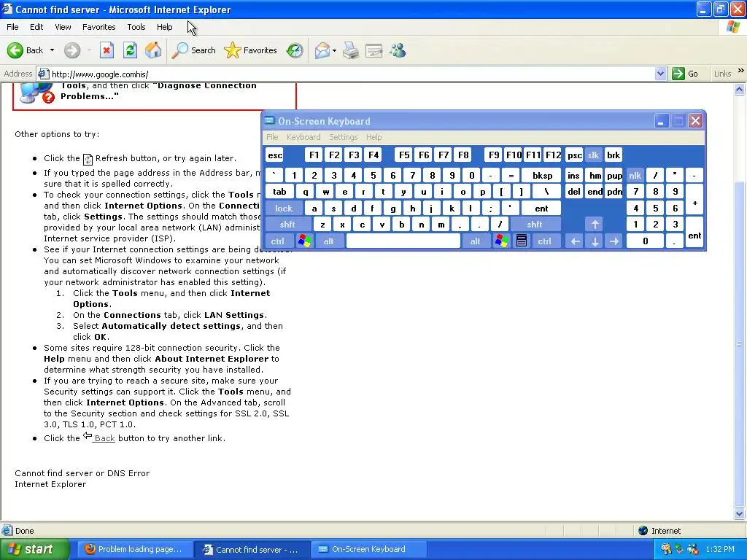Click the Back arrow icon in IE toolbar

(x=15, y=50)
